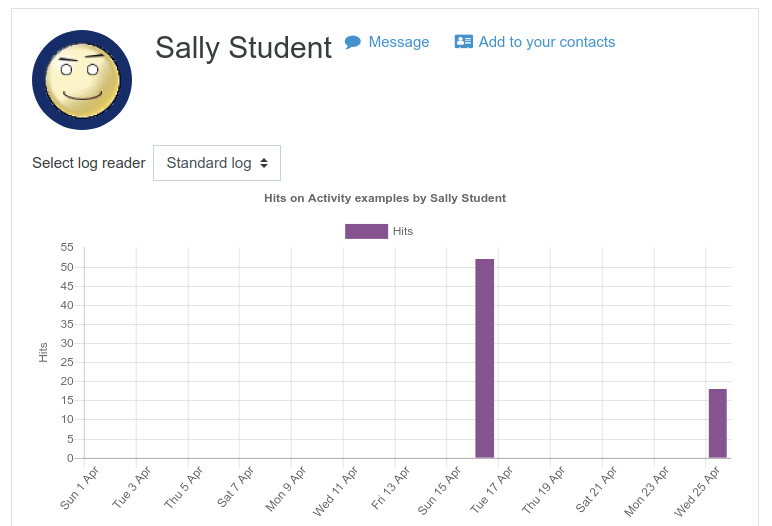Toggle the Hits legend purple swatch

pyautogui.click(x=366, y=231)
